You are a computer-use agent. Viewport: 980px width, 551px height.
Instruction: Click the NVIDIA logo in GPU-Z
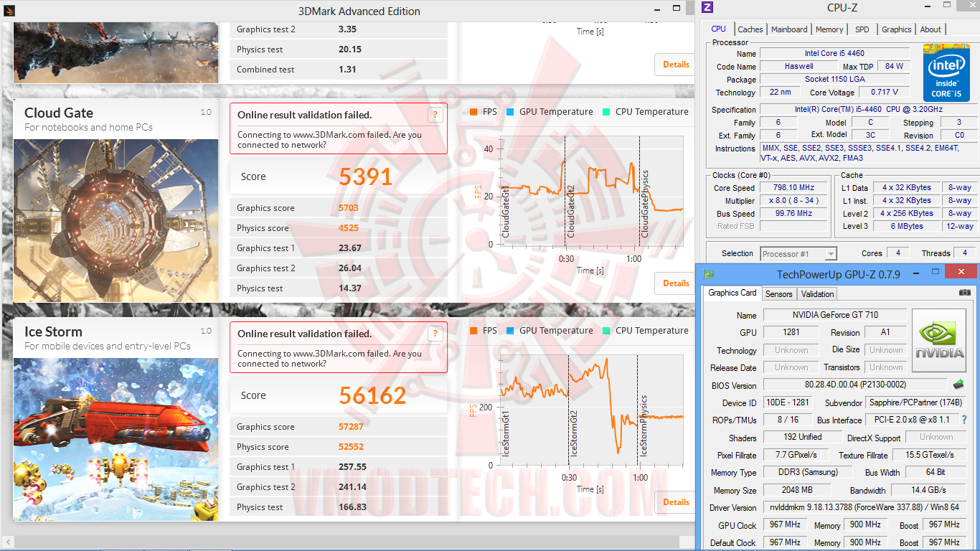click(938, 339)
